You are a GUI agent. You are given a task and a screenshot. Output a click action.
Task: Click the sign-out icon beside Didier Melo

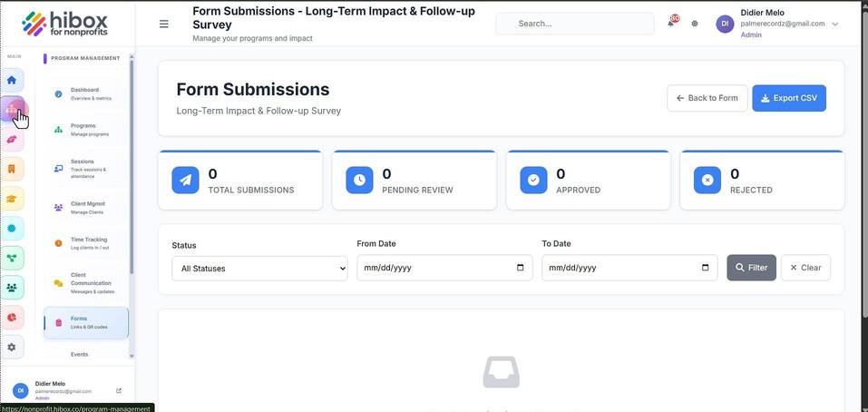[x=119, y=390]
